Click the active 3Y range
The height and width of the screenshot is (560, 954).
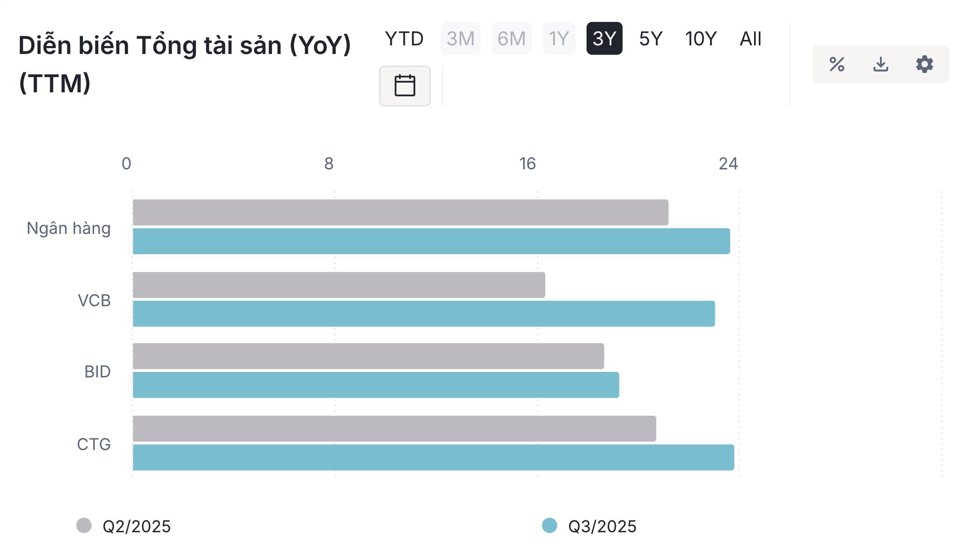click(x=604, y=39)
